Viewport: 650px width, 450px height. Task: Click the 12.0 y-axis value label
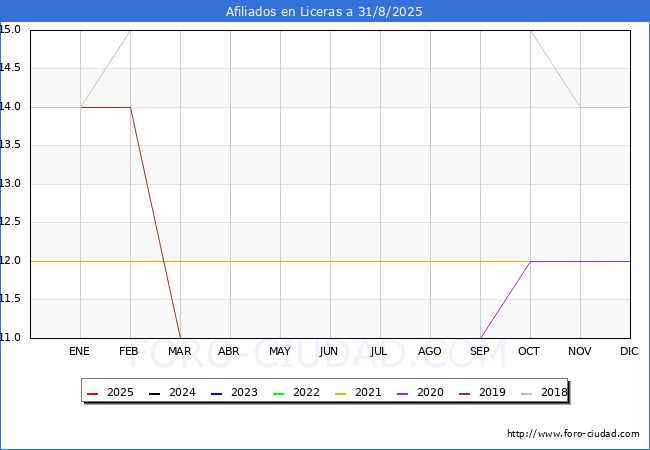(13, 261)
